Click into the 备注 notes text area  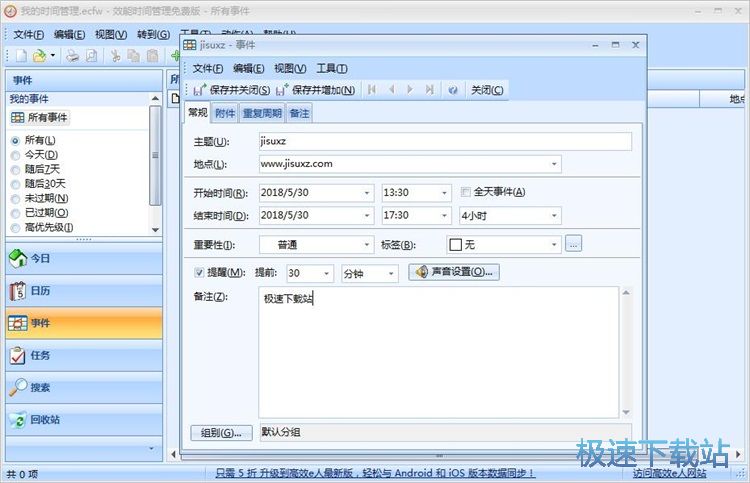(x=439, y=352)
